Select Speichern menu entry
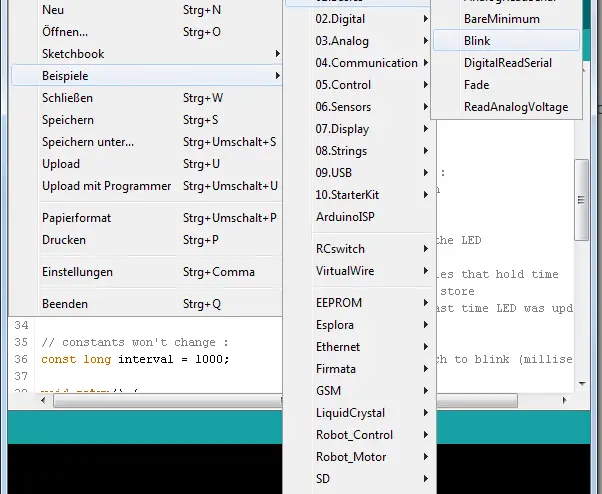602x494 pixels. click(x=147, y=120)
